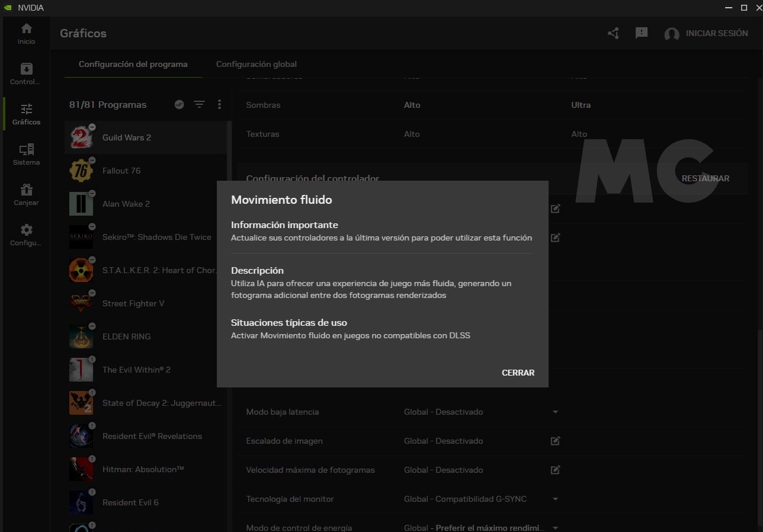
Task: Click the filter icon above program list
Action: tap(199, 105)
